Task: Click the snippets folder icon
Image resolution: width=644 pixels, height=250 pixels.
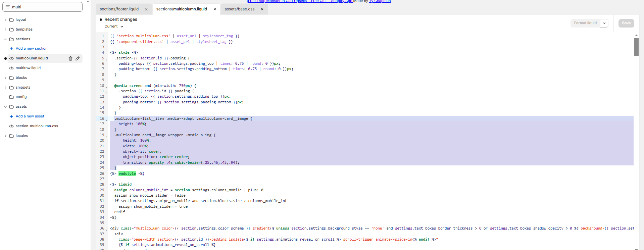Action: pos(11,88)
